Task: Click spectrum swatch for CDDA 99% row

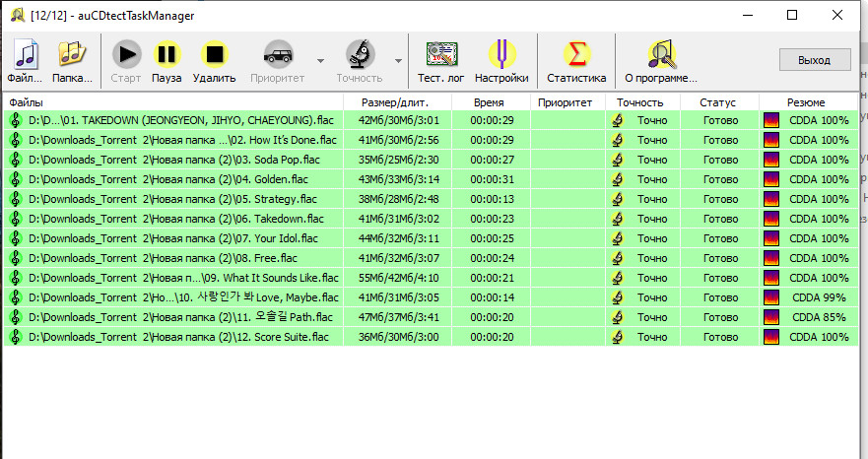Action: 771,297
